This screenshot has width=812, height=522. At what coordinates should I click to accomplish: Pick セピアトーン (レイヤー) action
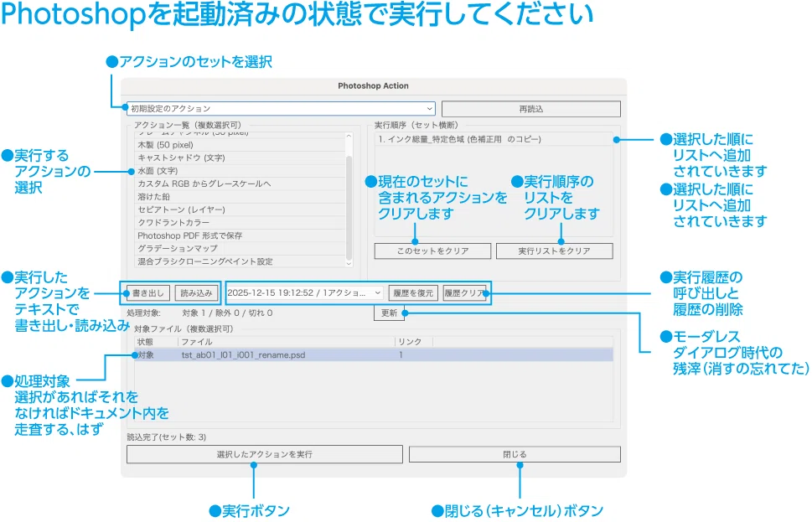pyautogui.click(x=240, y=209)
